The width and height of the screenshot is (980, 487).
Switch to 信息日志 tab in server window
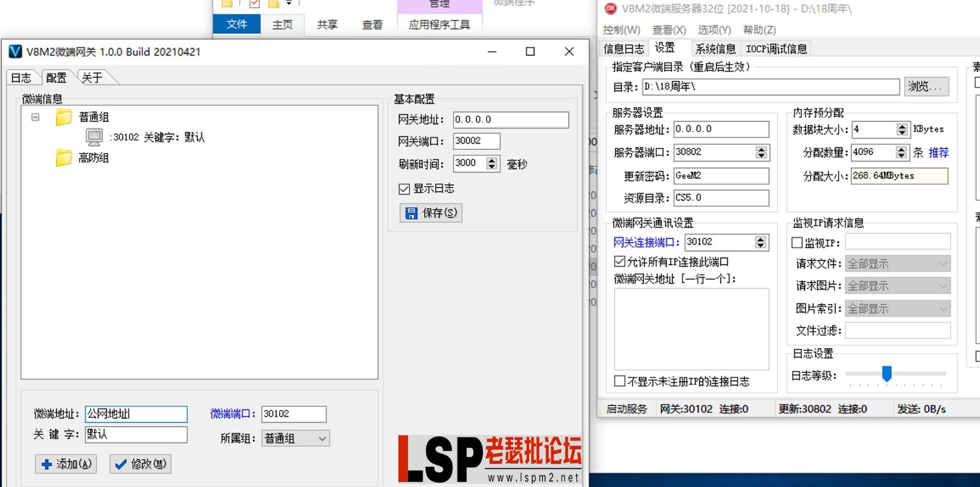pos(624,49)
